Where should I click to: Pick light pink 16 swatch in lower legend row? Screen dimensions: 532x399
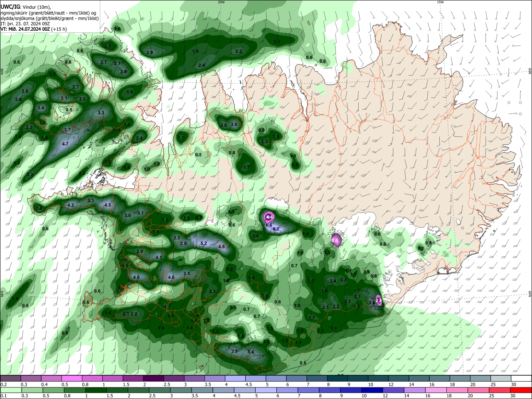point(436,390)
